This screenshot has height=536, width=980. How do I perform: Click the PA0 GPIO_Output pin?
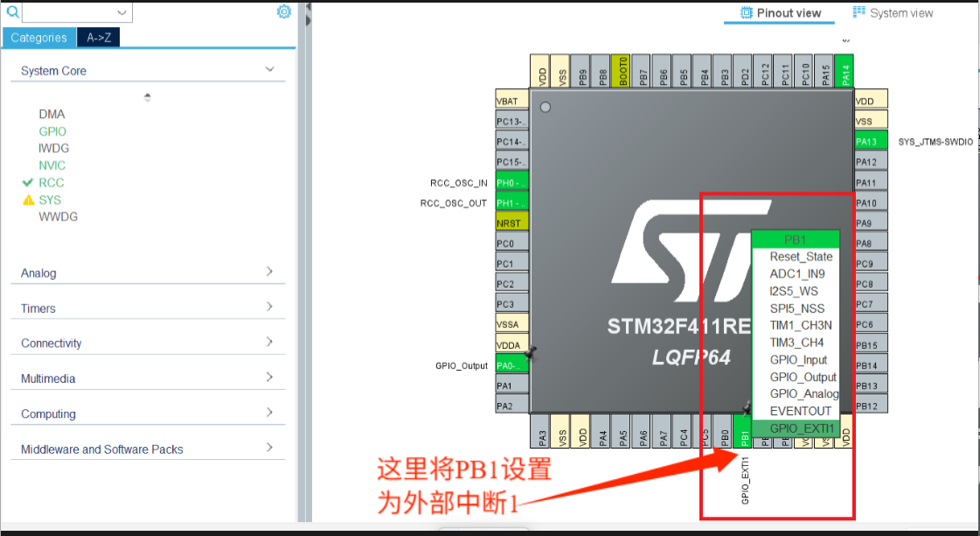click(512, 365)
